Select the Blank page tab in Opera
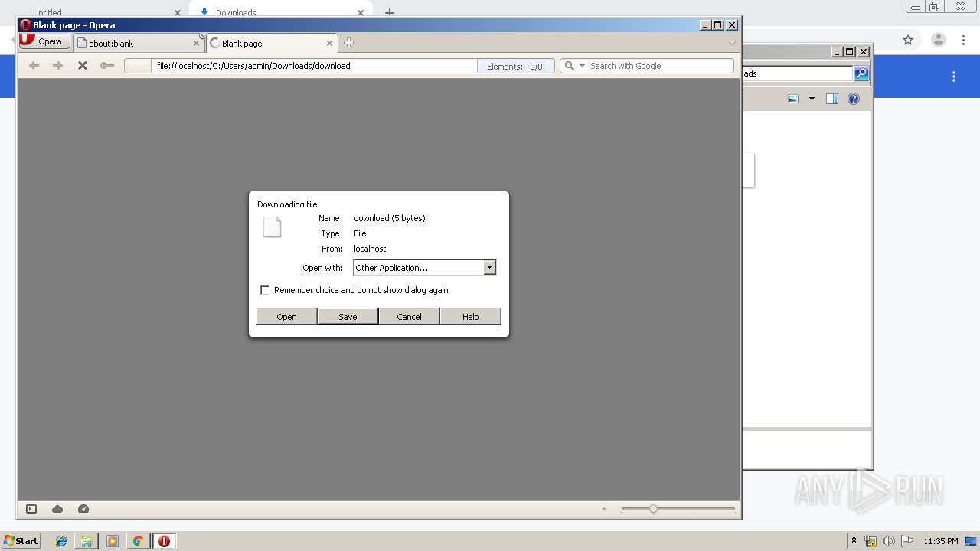This screenshot has height=551, width=980. (x=272, y=43)
